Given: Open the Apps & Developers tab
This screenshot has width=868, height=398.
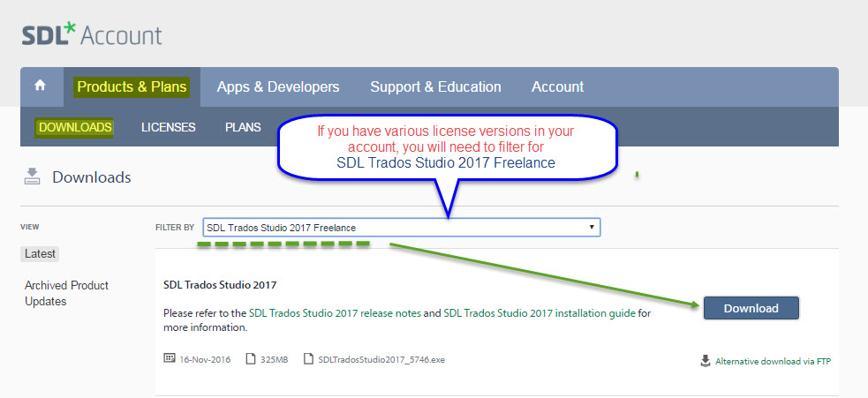Looking at the screenshot, I should 278,86.
